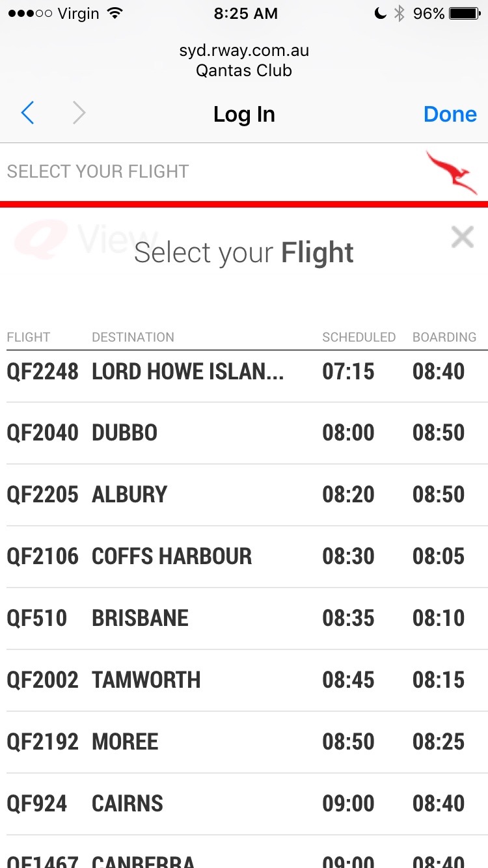Choose flight QF2002 to Tamworth

point(244,680)
